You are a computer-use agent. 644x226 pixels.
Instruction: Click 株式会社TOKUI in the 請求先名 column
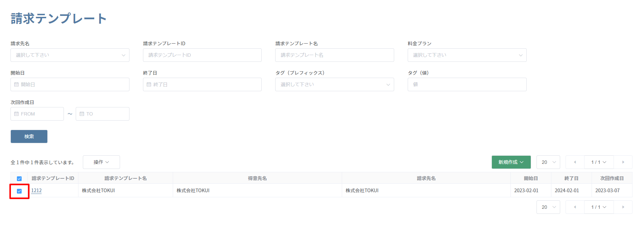click(x=362, y=191)
